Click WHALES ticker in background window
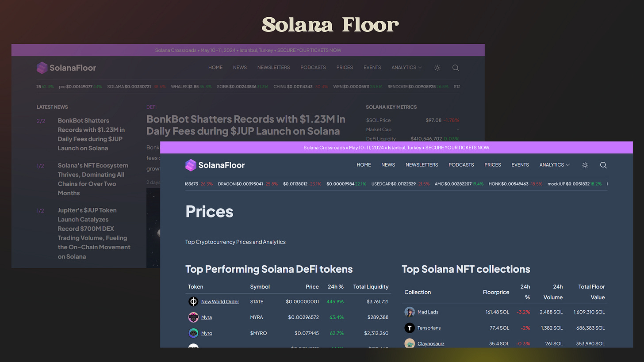This screenshot has width=644, height=362. tap(191, 87)
